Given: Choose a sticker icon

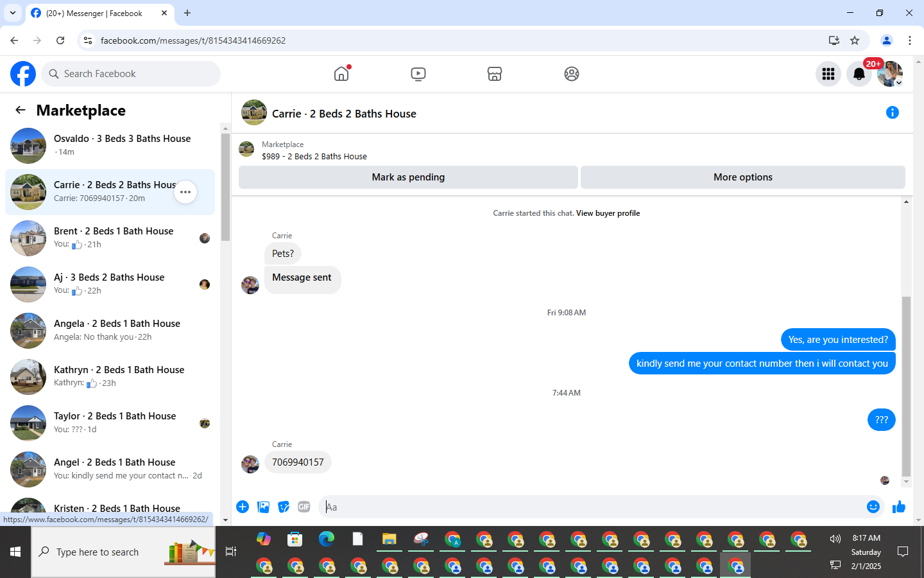Looking at the screenshot, I should pyautogui.click(x=284, y=507).
